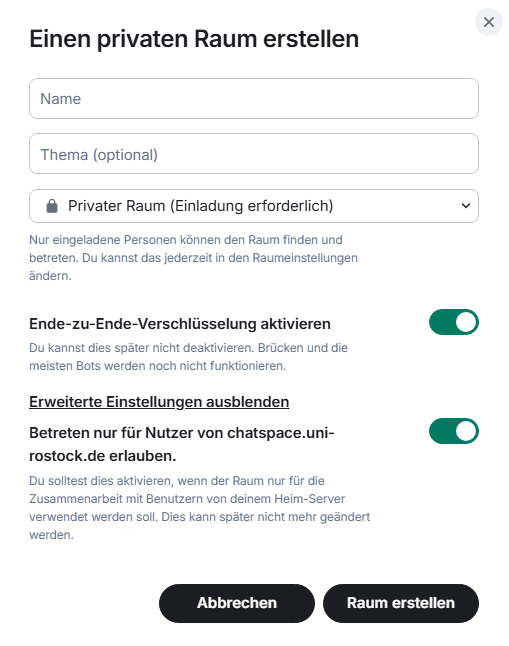
Task: Click the Nur eingeladene Personen hint text
Action: [x=193, y=257]
